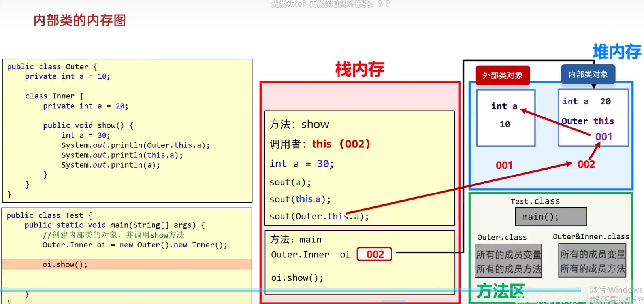The image size is (644, 304).
Task: Select "所有的成员变量" in the Outer&Inner.class box
Action: 593,254
